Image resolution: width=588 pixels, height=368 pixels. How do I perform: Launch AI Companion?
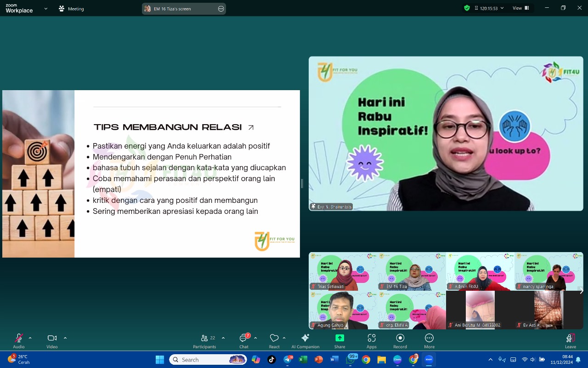305,341
